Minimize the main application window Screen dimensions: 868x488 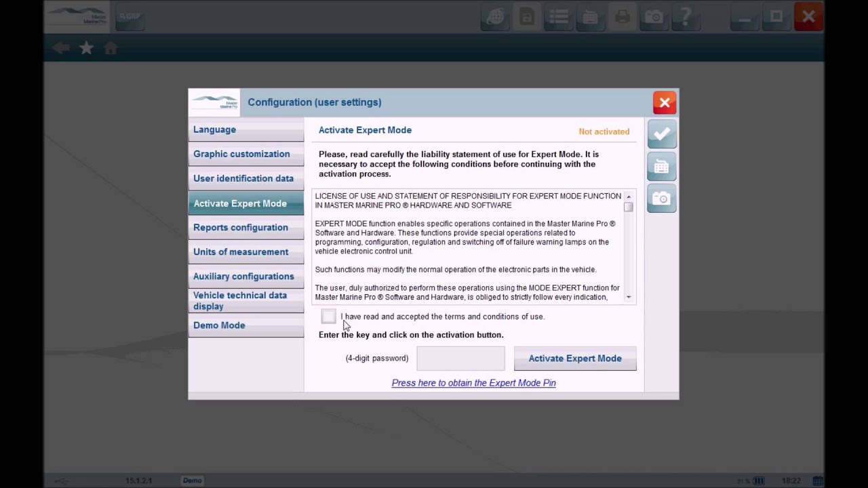[745, 17]
